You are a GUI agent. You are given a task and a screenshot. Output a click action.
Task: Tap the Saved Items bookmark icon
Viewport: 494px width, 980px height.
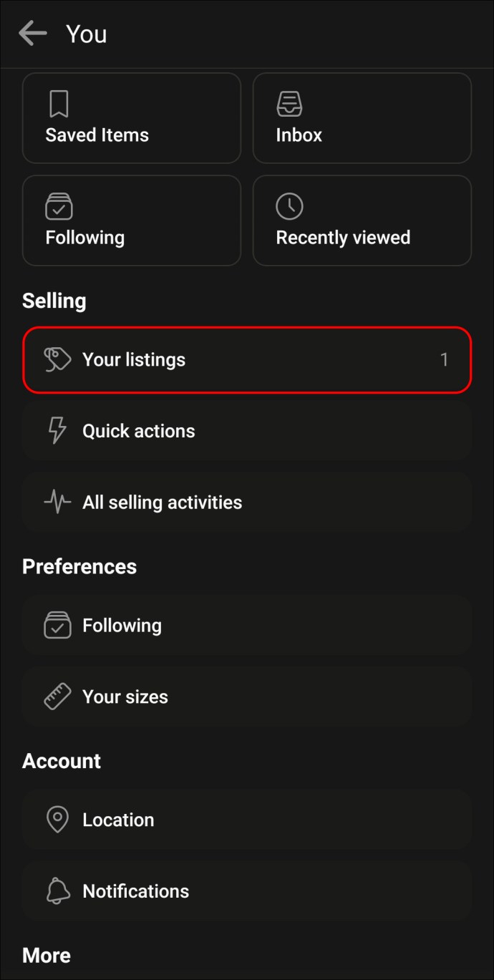click(x=59, y=105)
